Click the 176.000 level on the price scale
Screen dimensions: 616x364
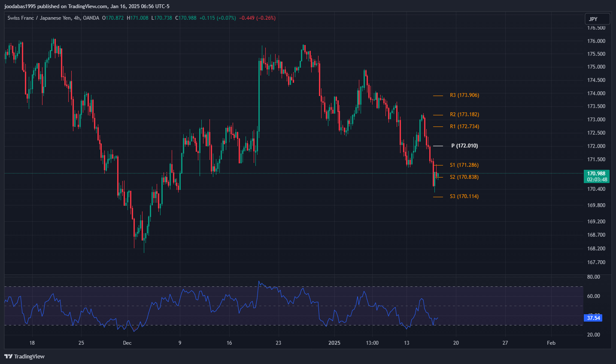tap(596, 41)
